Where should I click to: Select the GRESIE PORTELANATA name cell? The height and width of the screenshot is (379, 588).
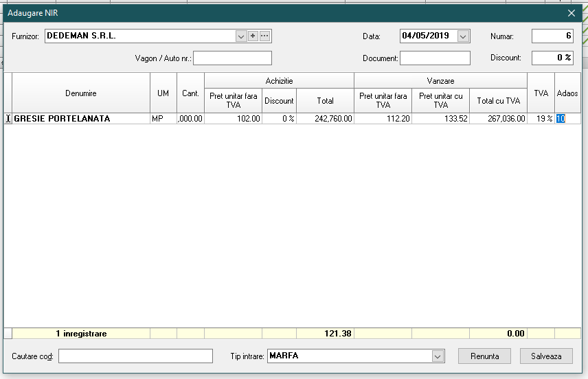tap(81, 119)
